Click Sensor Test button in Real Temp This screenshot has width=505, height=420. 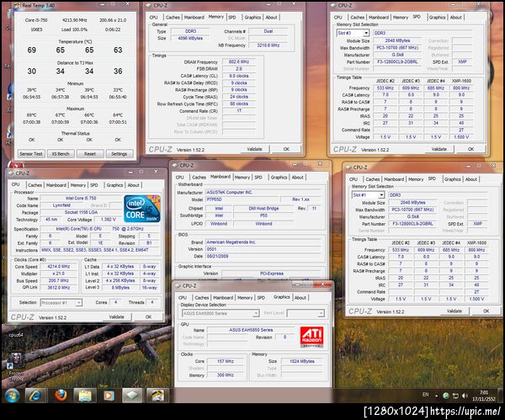[x=31, y=154]
